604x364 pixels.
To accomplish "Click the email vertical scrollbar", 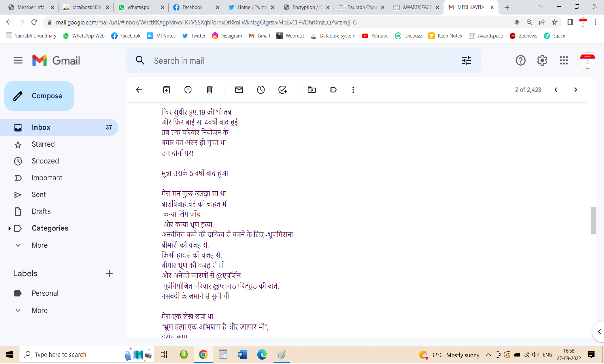I will (x=593, y=220).
